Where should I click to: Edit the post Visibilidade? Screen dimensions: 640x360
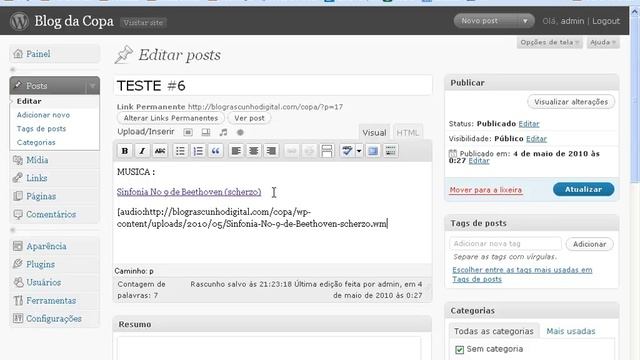point(536,139)
